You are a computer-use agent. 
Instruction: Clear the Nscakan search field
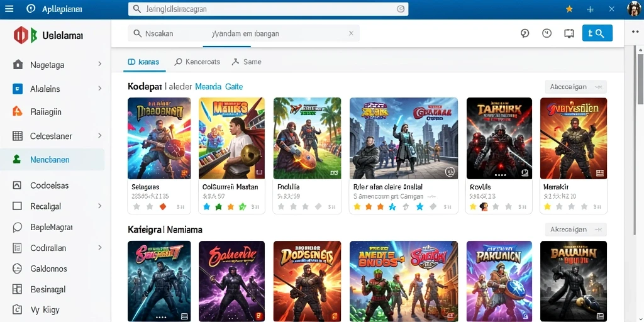pyautogui.click(x=351, y=33)
